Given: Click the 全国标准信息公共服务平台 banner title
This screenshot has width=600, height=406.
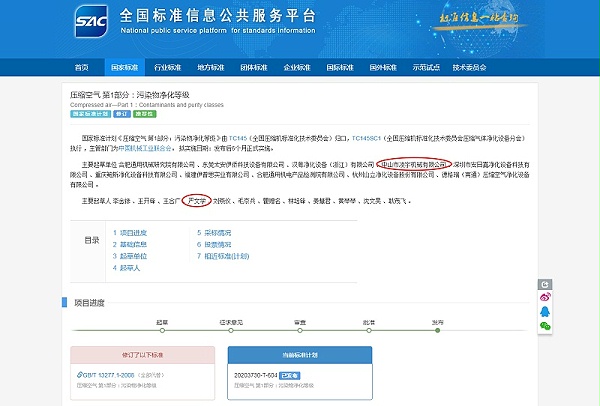Looking at the screenshot, I should (218, 16).
